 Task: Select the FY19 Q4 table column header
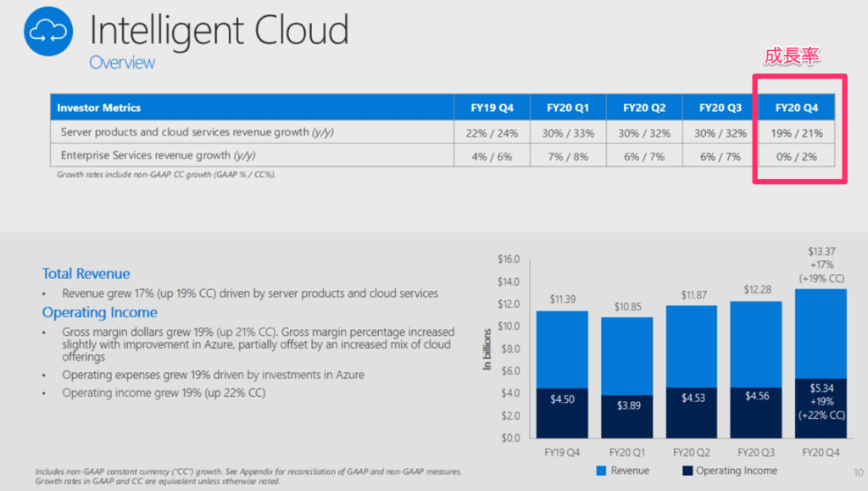492,108
